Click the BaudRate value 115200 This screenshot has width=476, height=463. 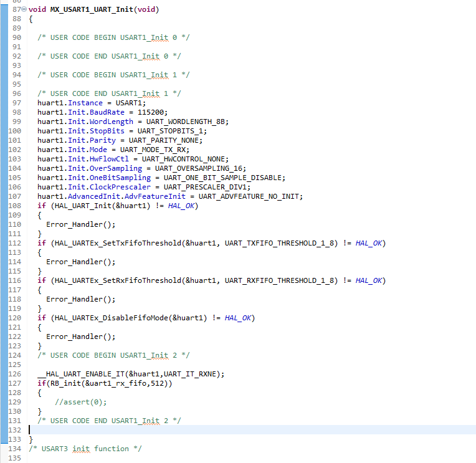tap(151, 112)
